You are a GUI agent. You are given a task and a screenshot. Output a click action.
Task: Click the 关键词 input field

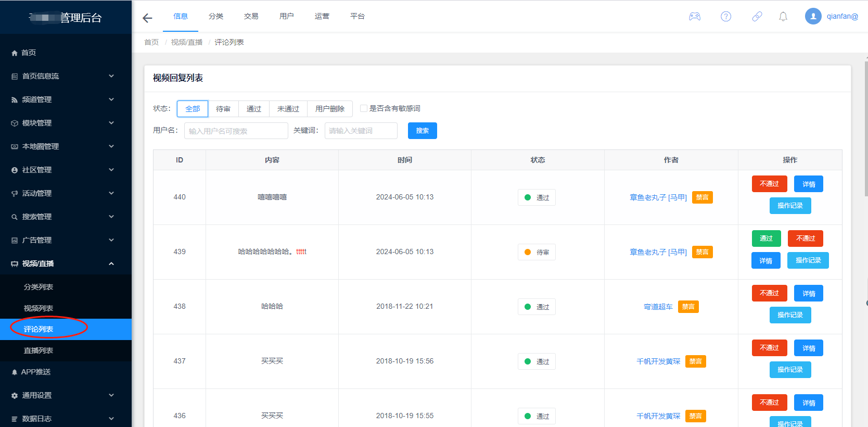point(361,131)
